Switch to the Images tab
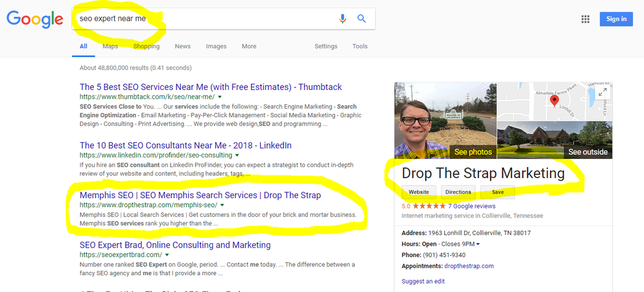Viewport: 644px width, 292px height. (216, 46)
